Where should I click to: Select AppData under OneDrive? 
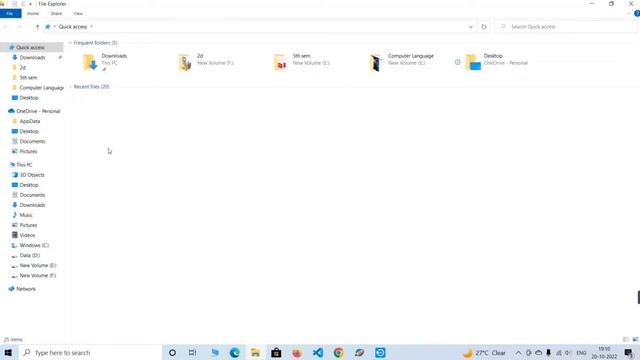(30, 121)
